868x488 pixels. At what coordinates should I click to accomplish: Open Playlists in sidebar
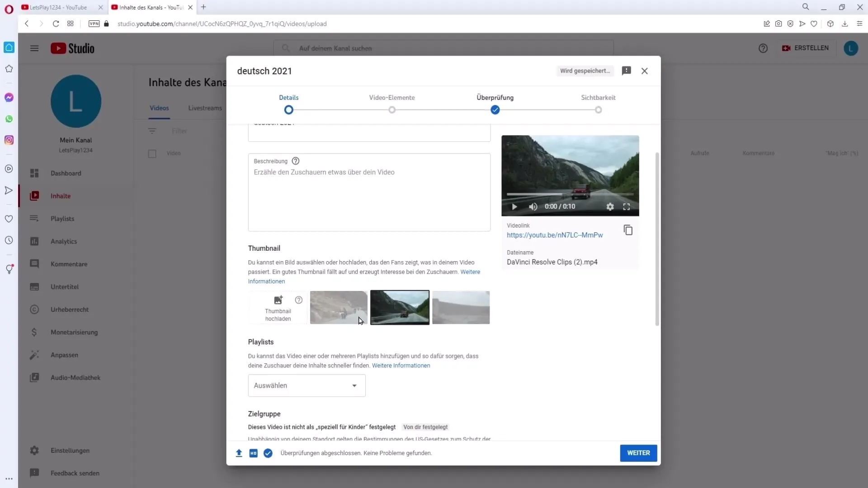tap(76, 219)
